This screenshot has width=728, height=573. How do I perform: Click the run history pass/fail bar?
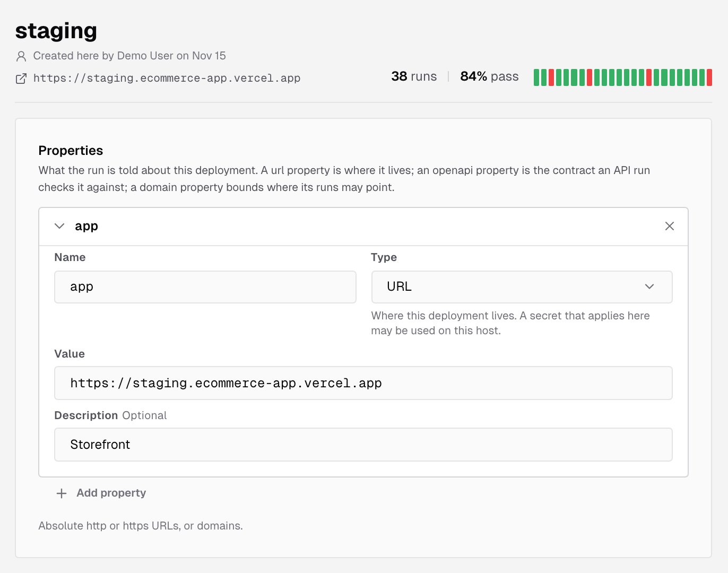click(x=623, y=77)
